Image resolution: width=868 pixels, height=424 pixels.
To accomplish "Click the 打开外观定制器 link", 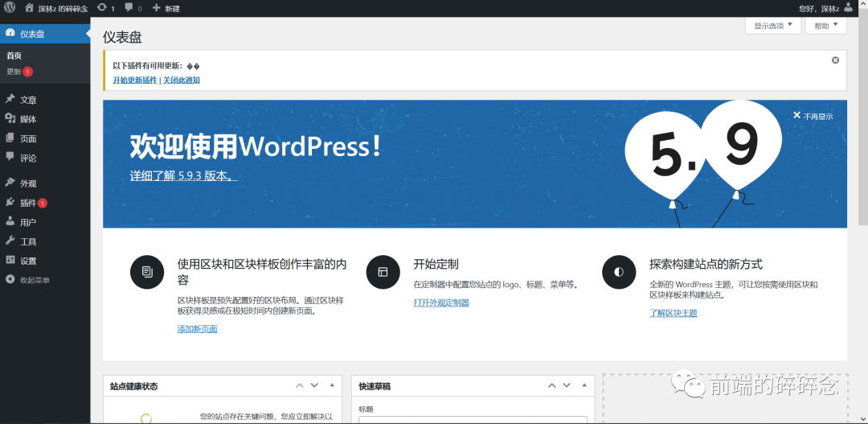I will point(441,303).
